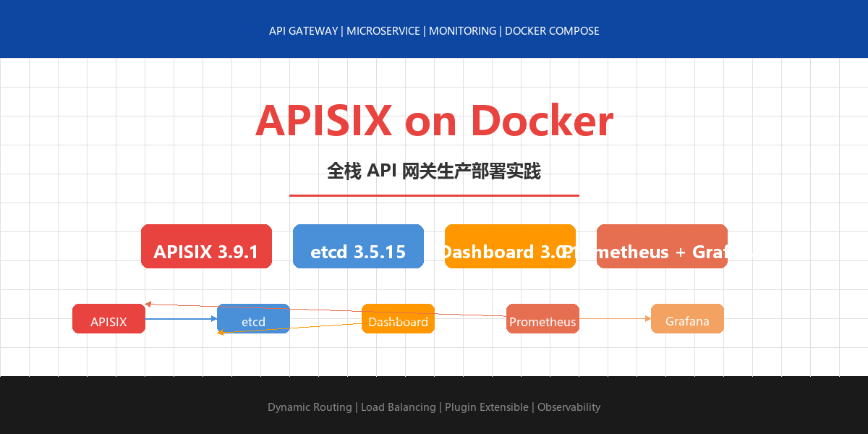Click the Observability link in the footer

click(x=569, y=407)
